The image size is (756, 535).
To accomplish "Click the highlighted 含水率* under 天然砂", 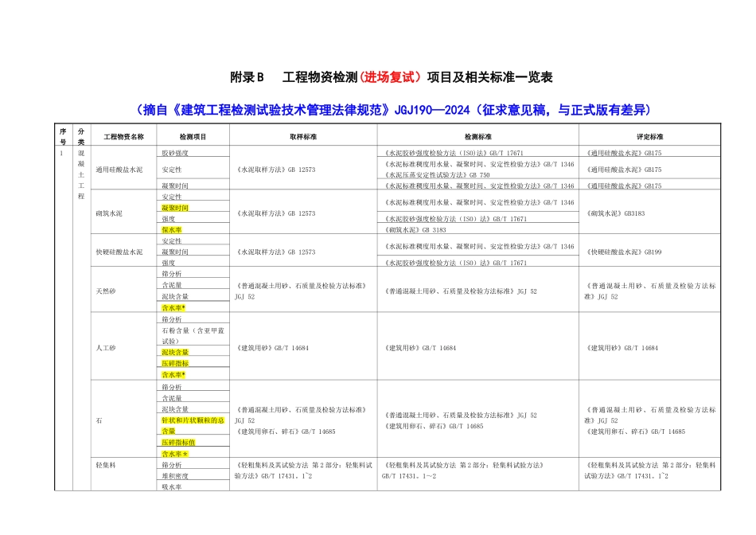I will tap(173, 308).
